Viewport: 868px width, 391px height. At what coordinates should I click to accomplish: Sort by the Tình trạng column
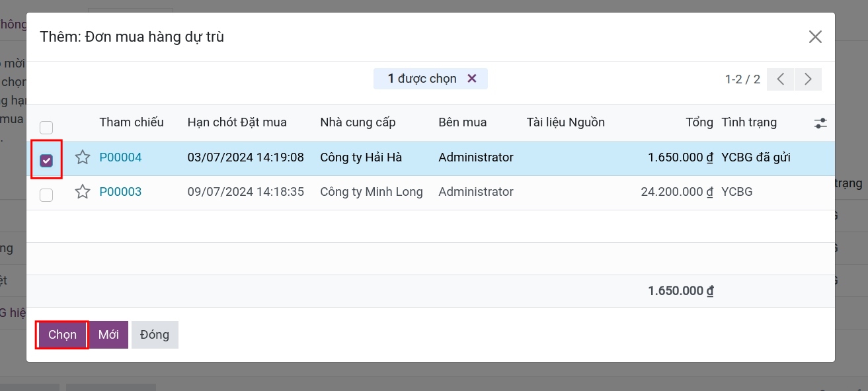click(749, 122)
